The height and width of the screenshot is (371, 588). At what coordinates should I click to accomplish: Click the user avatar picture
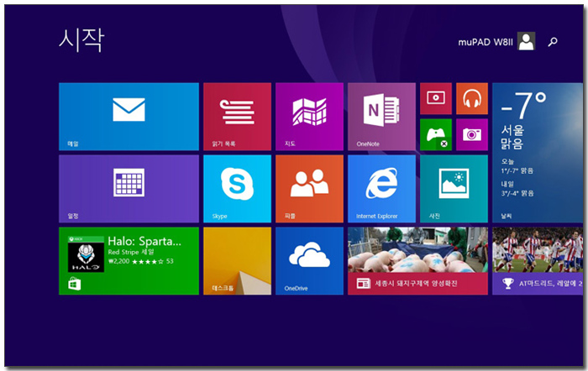(x=526, y=41)
